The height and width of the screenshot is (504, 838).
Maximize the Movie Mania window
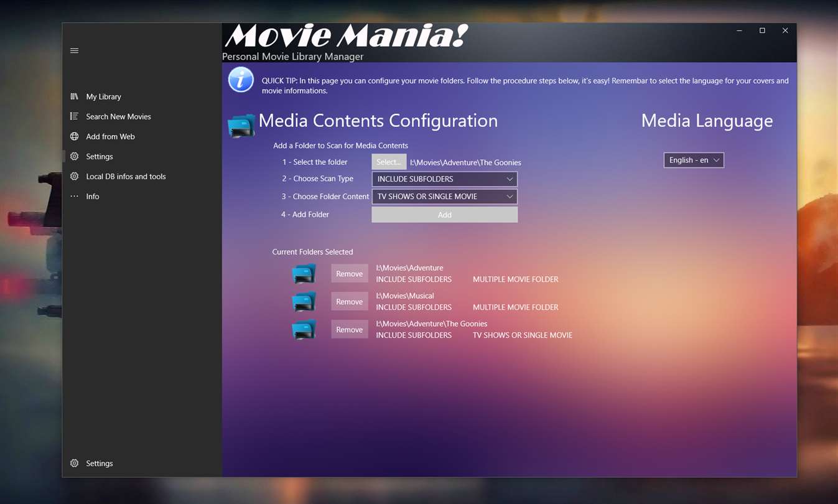(762, 30)
